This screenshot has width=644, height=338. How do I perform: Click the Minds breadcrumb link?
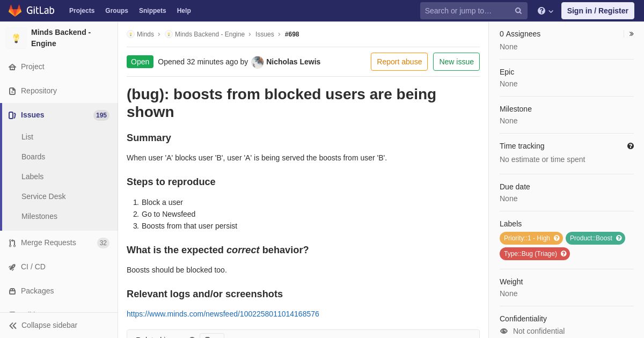pyautogui.click(x=145, y=34)
